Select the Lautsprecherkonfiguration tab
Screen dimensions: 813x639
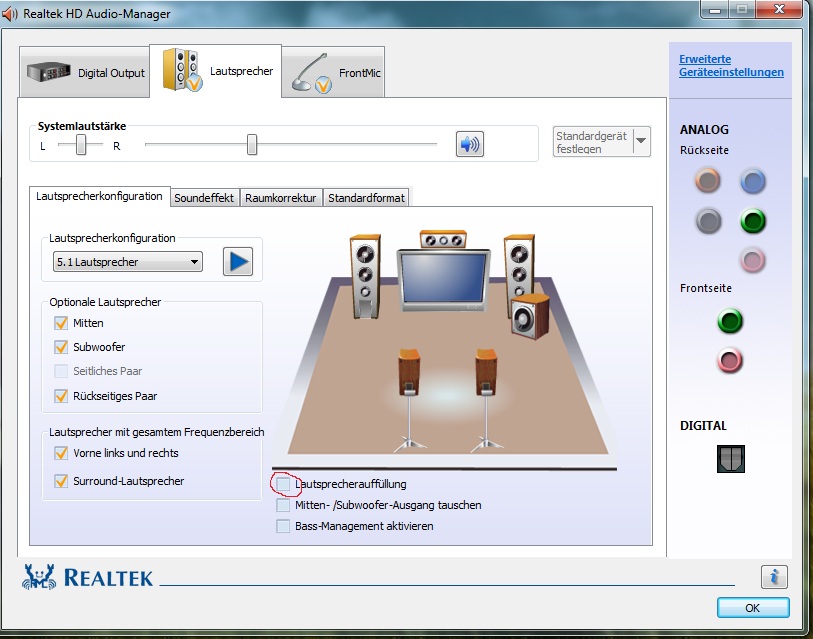click(100, 196)
